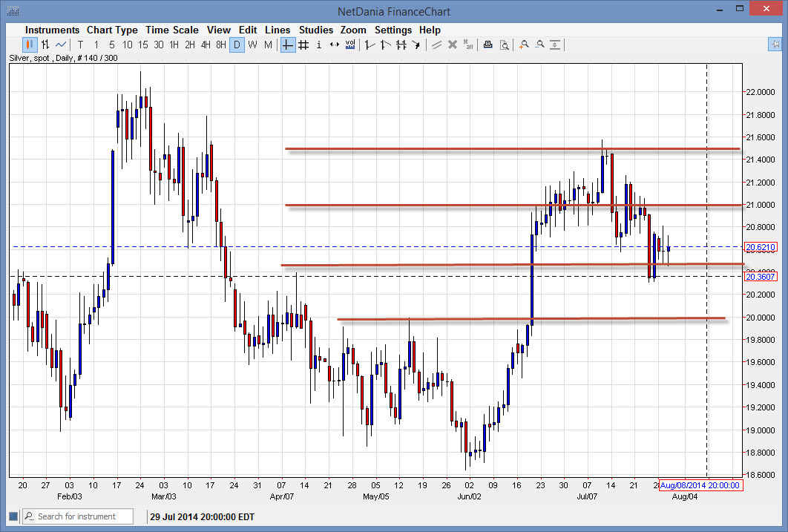
Task: Click the delete line X icon
Action: tap(452, 45)
